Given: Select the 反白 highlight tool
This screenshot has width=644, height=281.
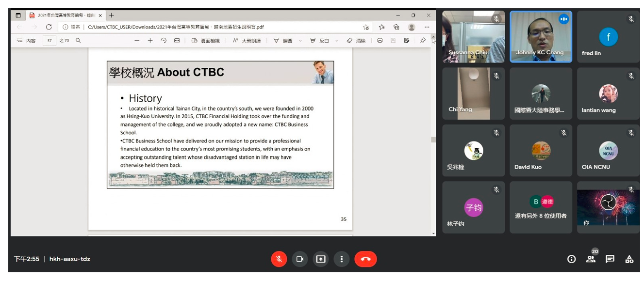Looking at the screenshot, I should click(x=320, y=41).
